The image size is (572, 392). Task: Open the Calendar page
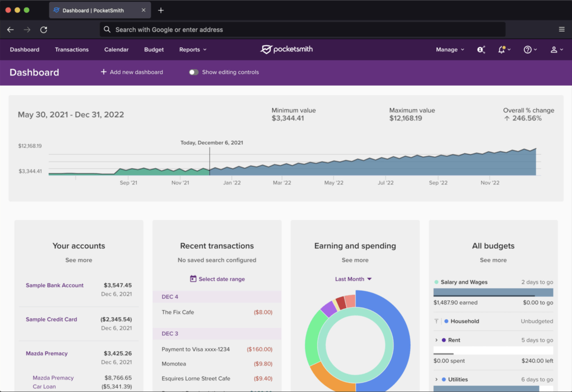tap(116, 50)
